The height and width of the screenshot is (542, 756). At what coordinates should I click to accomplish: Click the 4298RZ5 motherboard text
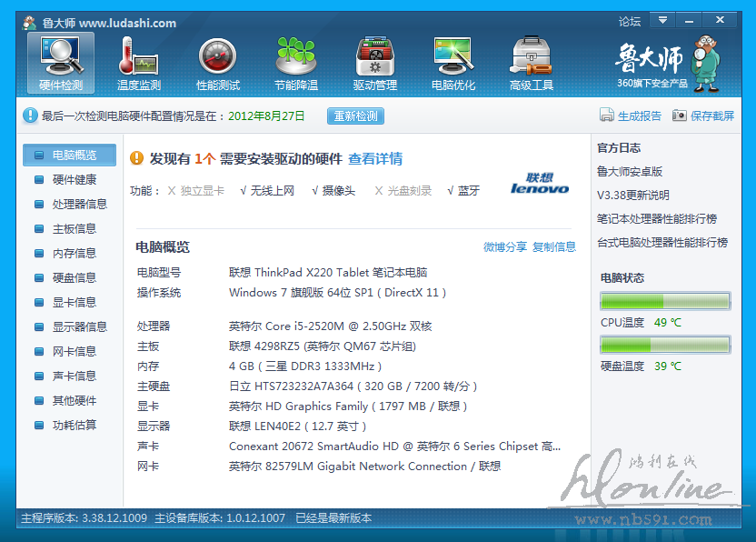[323, 346]
